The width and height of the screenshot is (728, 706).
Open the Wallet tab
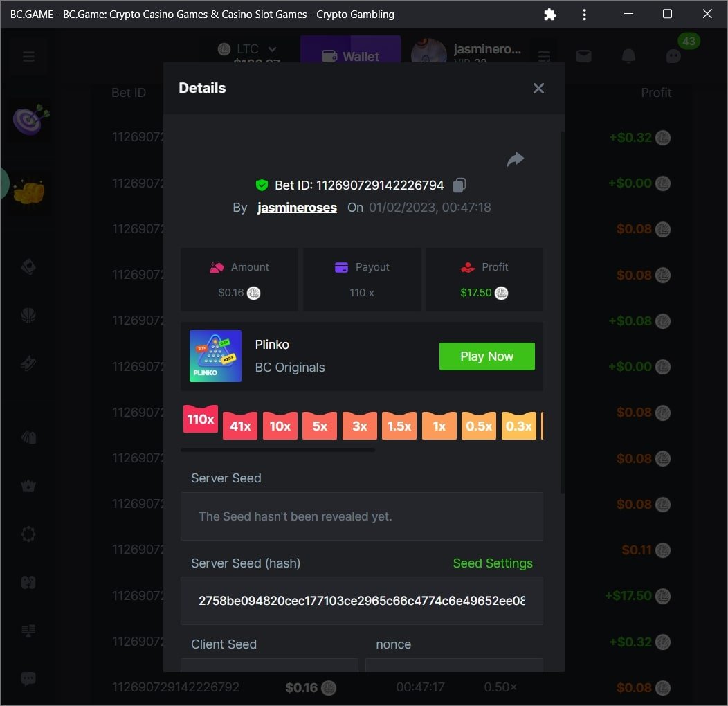(351, 56)
